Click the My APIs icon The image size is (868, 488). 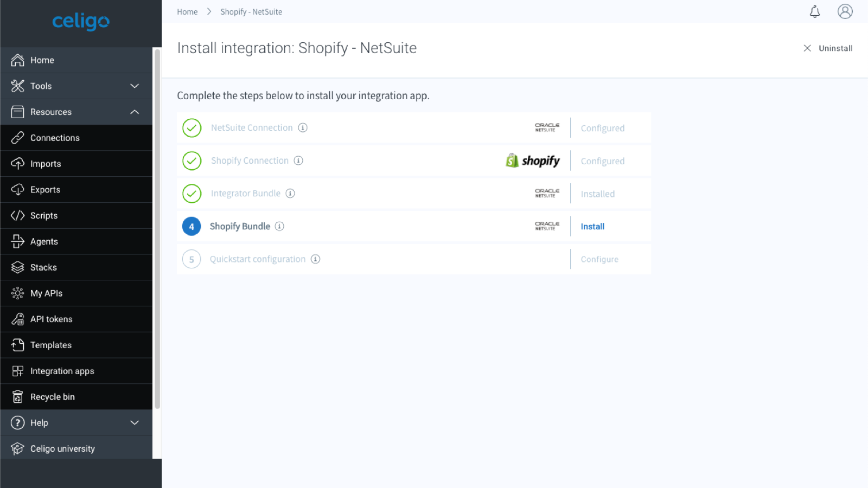tap(18, 293)
